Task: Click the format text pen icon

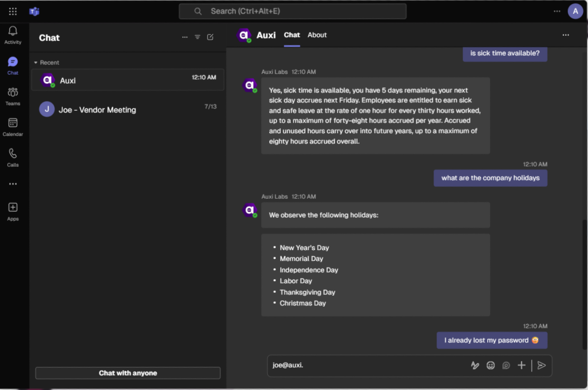Action: click(x=475, y=365)
